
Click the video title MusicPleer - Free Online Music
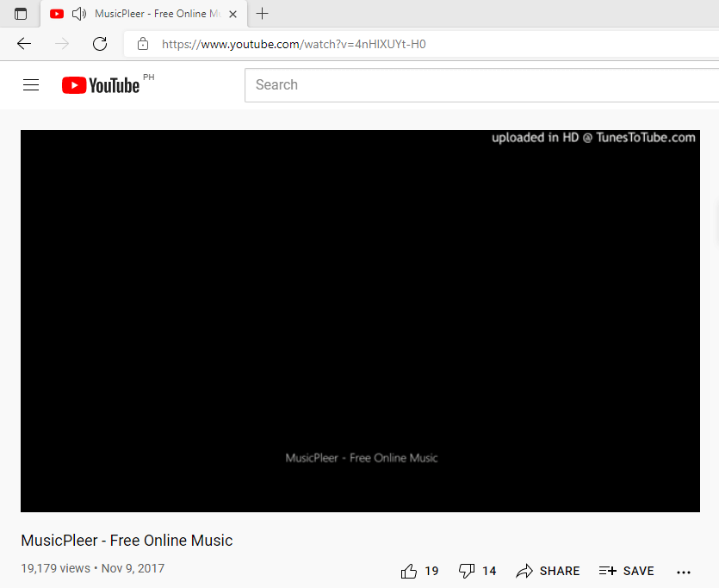click(x=127, y=541)
